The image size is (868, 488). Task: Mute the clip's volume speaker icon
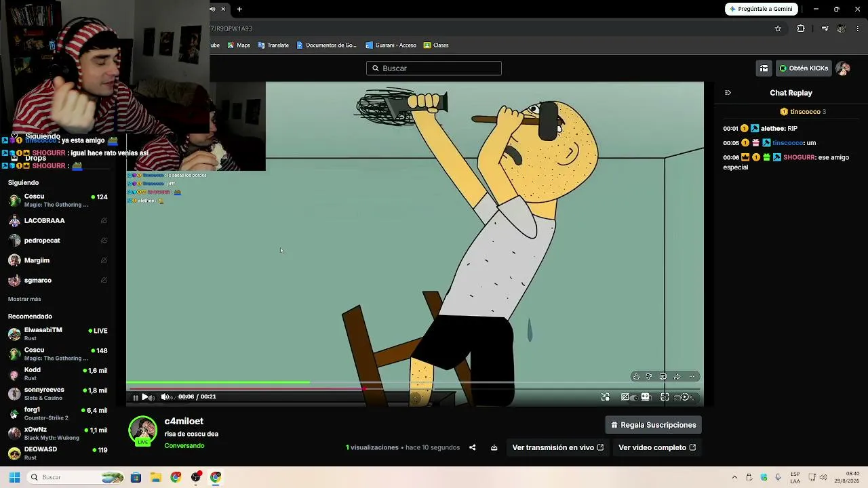(x=164, y=397)
